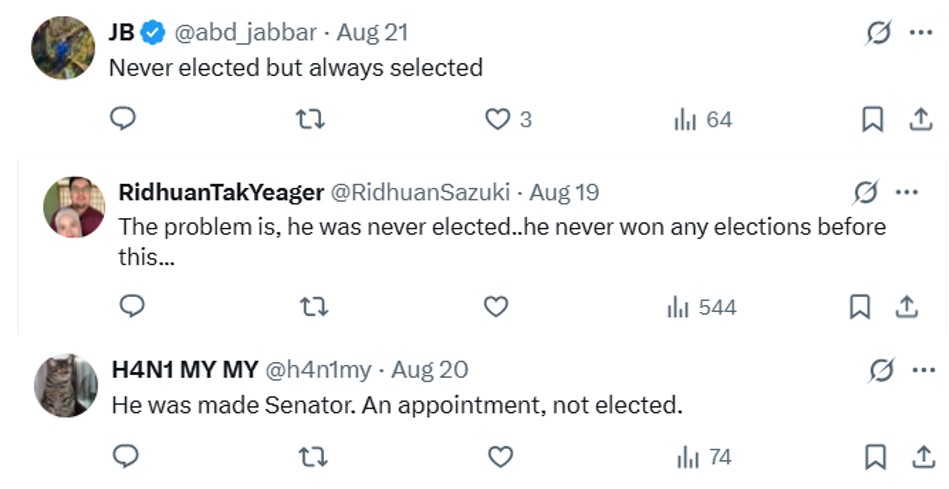Image resolution: width=949 pixels, height=489 pixels.
Task: Open RidhuanTakYeager's profile name link
Action: click(x=220, y=192)
